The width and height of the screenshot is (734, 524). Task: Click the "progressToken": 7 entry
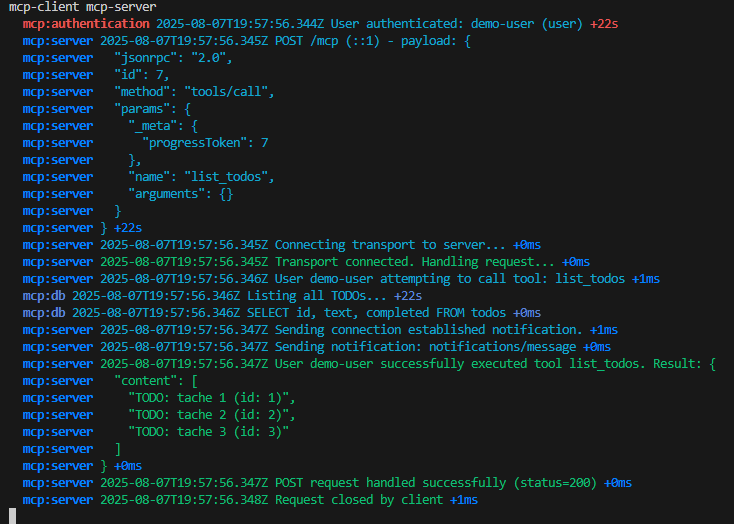[x=206, y=143]
